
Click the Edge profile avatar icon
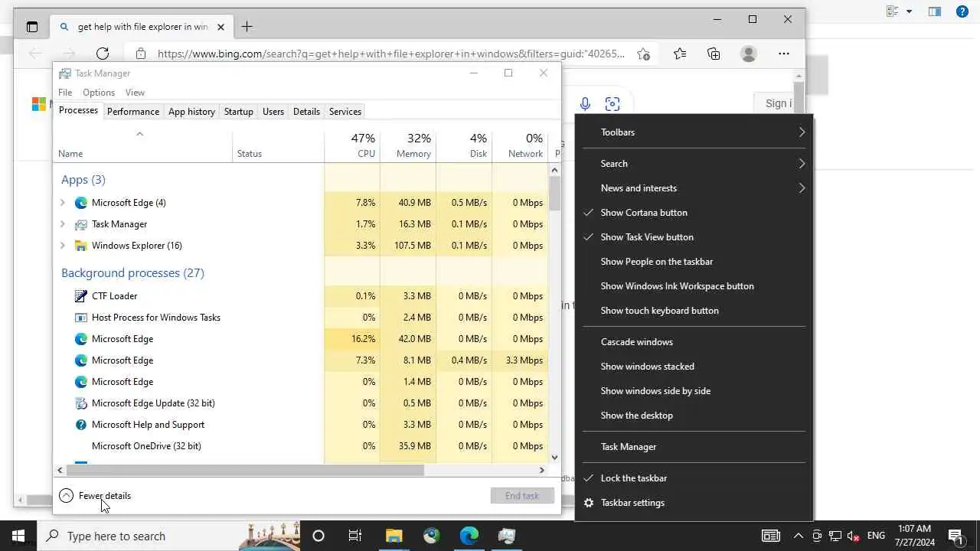[749, 54]
